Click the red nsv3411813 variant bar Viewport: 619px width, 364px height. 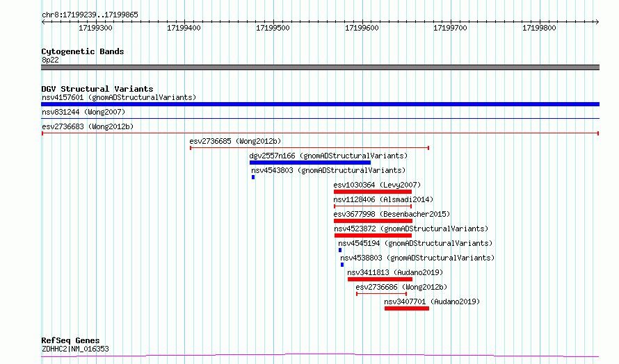(380, 279)
